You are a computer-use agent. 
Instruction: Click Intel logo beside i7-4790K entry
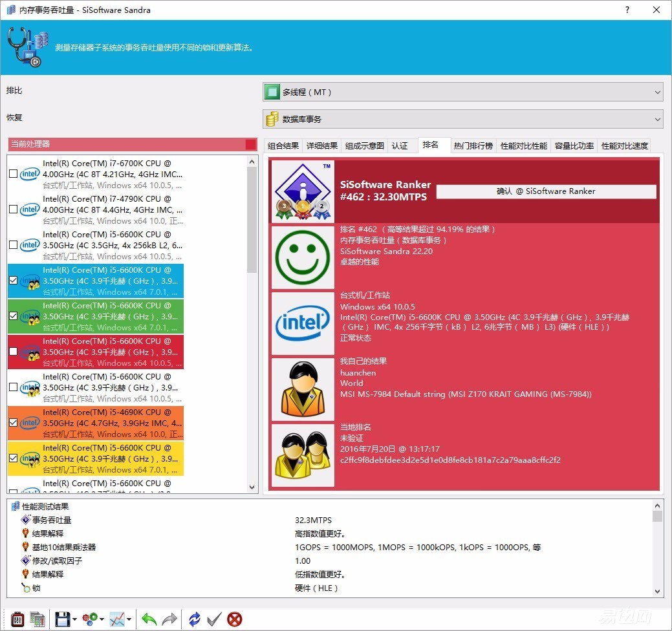pos(30,209)
